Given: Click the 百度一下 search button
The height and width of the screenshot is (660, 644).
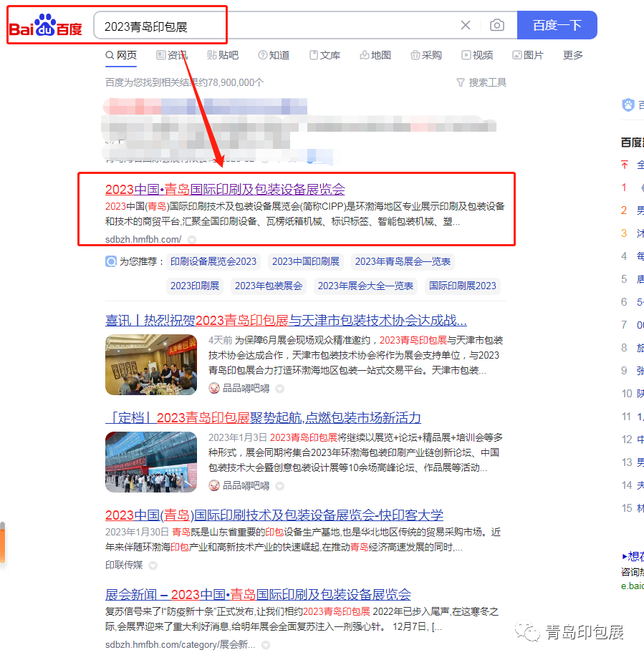Looking at the screenshot, I should [x=557, y=25].
